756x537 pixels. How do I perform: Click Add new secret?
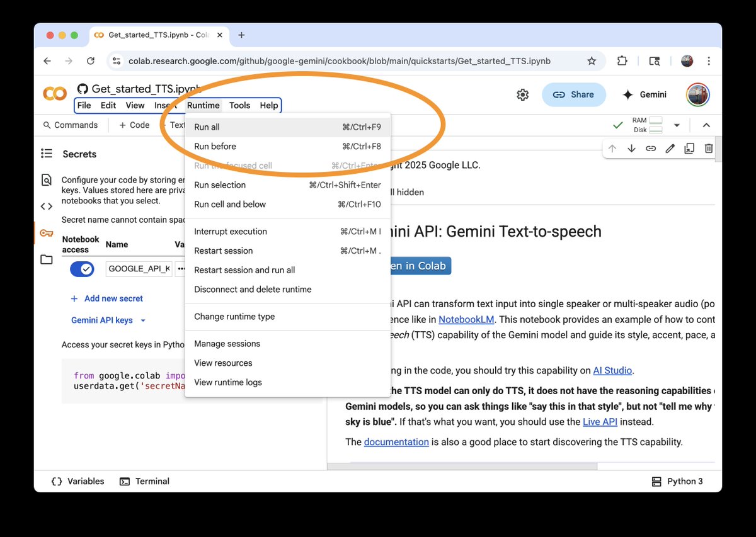click(106, 298)
